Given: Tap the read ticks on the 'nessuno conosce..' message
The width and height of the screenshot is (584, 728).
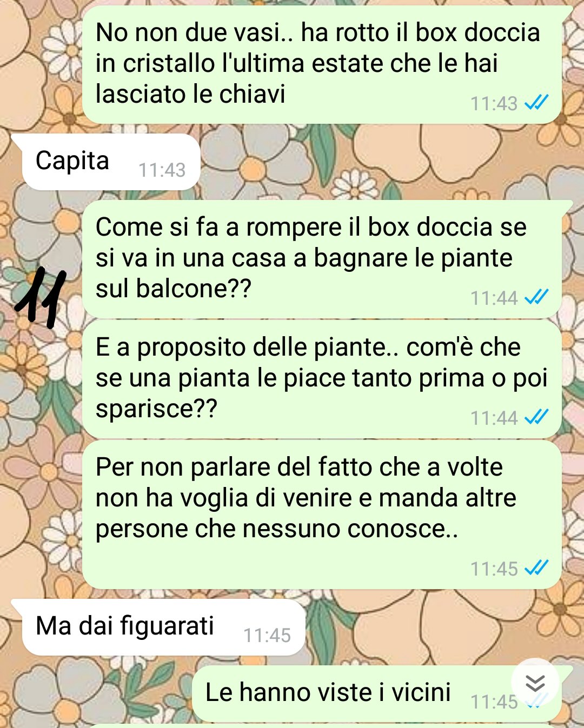Looking at the screenshot, I should click(537, 568).
